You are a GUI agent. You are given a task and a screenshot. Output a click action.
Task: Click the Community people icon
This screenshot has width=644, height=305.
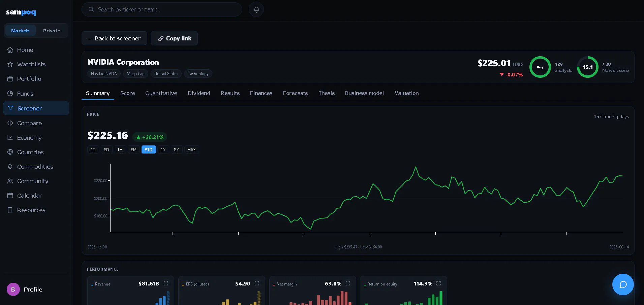(10, 181)
